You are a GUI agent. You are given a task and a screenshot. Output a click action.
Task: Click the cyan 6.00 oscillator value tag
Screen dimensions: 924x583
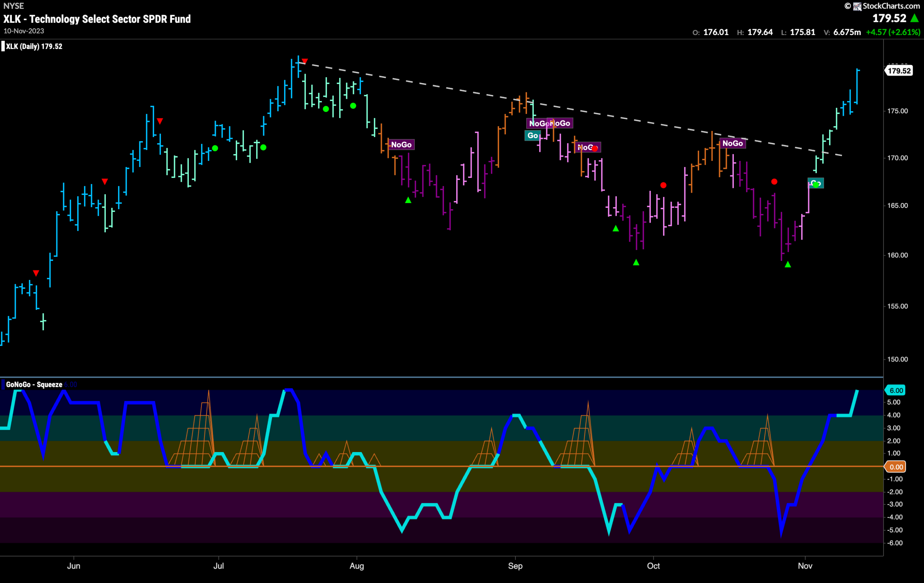coord(895,390)
